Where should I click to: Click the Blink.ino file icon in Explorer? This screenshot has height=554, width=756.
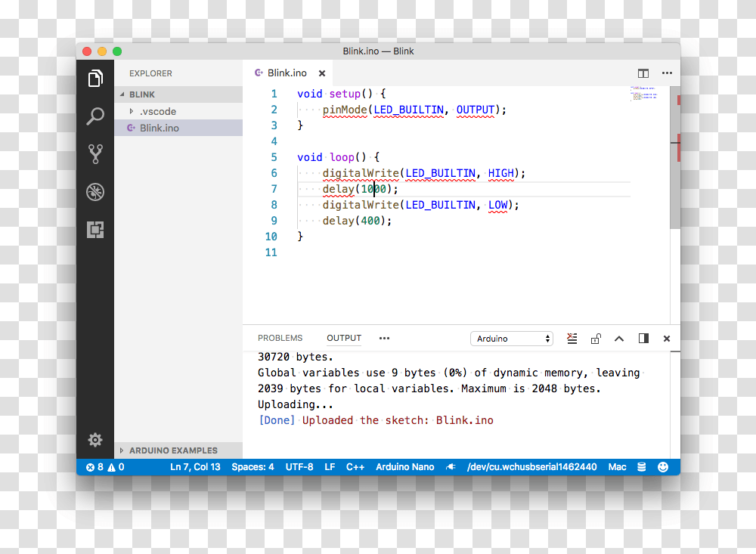[131, 128]
